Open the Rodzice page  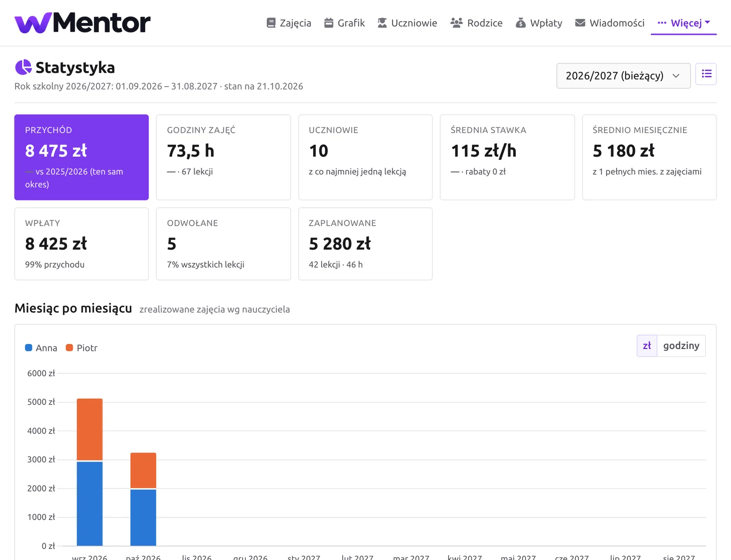476,23
